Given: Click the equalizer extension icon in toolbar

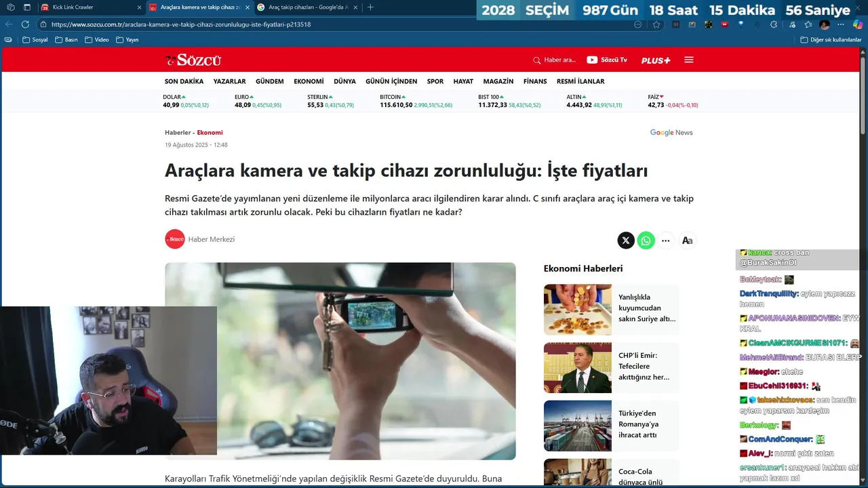Looking at the screenshot, I should tap(675, 24).
